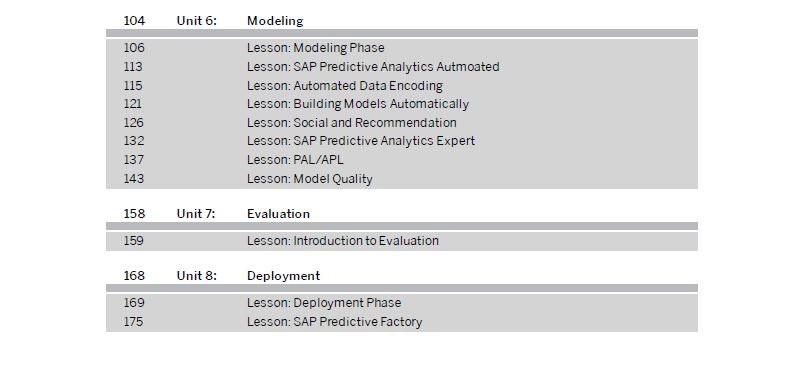Image resolution: width=804 pixels, height=372 pixels.
Task: Open Lesson: Automated Data Encoding
Action: (345, 86)
